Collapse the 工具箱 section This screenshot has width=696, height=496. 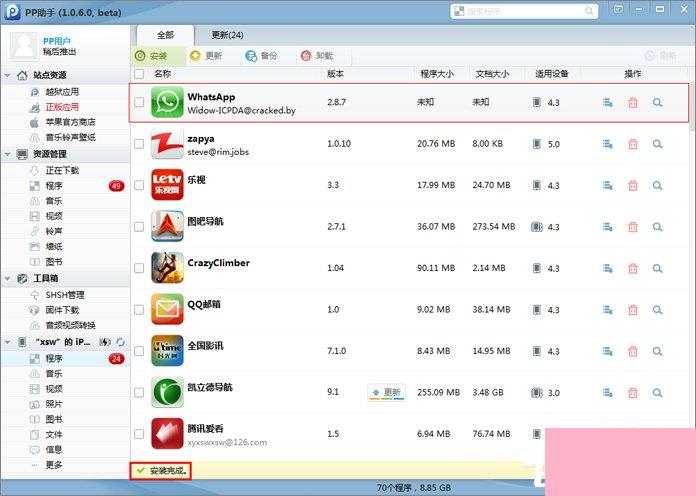click(x=8, y=278)
